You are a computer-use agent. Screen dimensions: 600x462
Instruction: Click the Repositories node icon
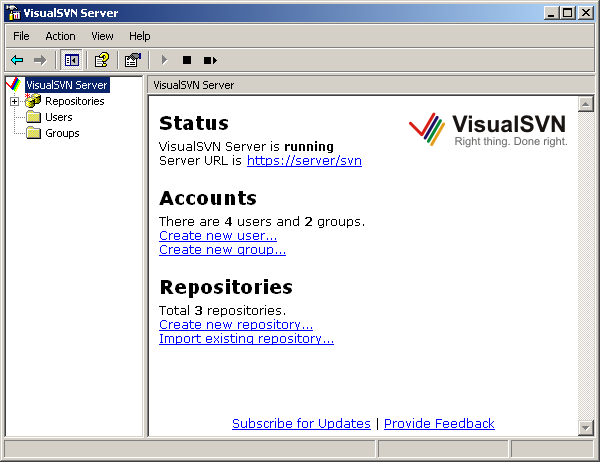[33, 101]
